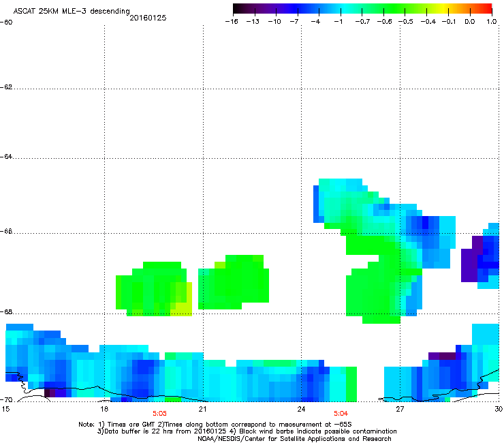Click the -62 latitude axis label
This screenshot has width=504, height=443.
pyautogui.click(x=6, y=87)
